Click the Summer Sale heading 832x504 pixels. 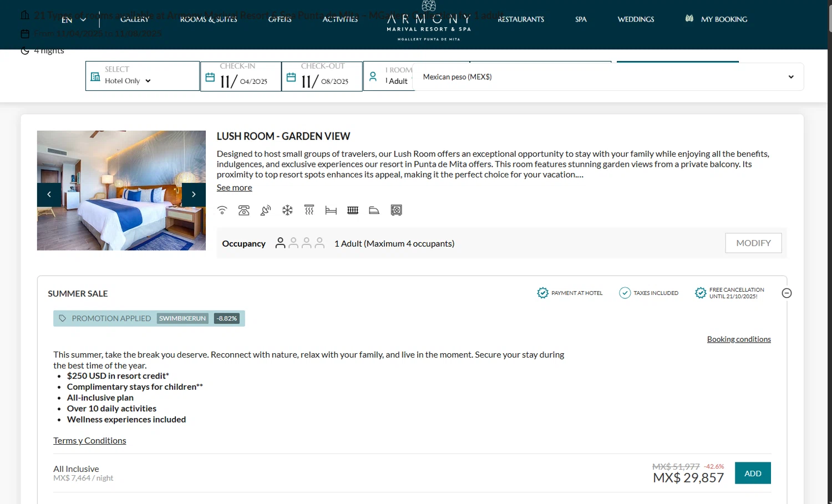click(x=78, y=294)
